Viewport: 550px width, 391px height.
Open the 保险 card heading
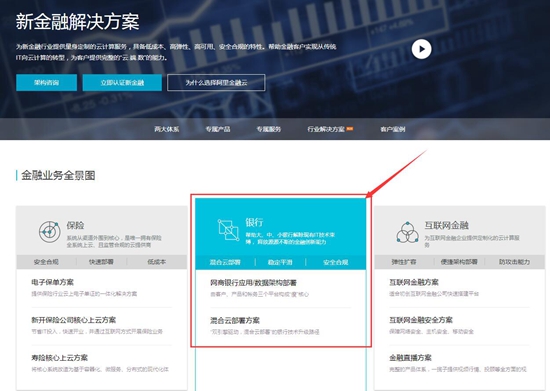tap(75, 225)
